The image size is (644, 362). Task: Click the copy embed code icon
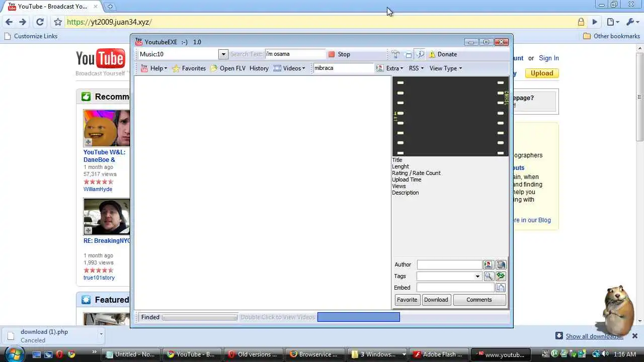[500, 288]
